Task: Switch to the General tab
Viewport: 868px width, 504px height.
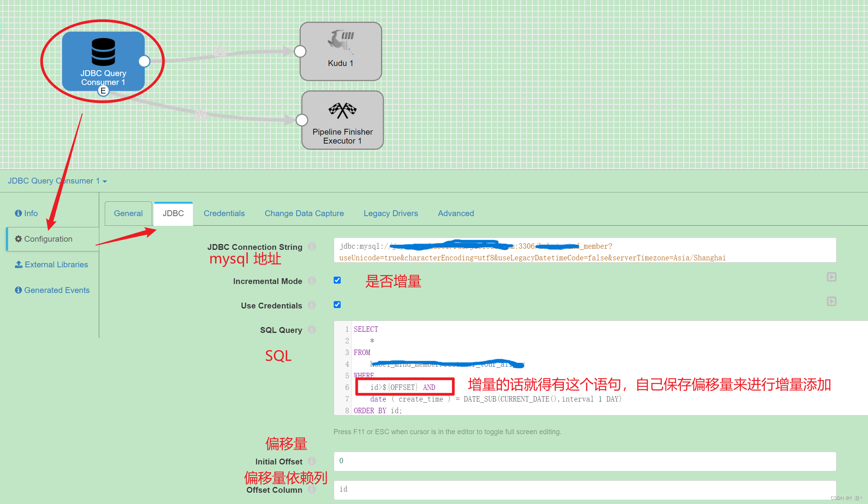Action: [x=128, y=213]
